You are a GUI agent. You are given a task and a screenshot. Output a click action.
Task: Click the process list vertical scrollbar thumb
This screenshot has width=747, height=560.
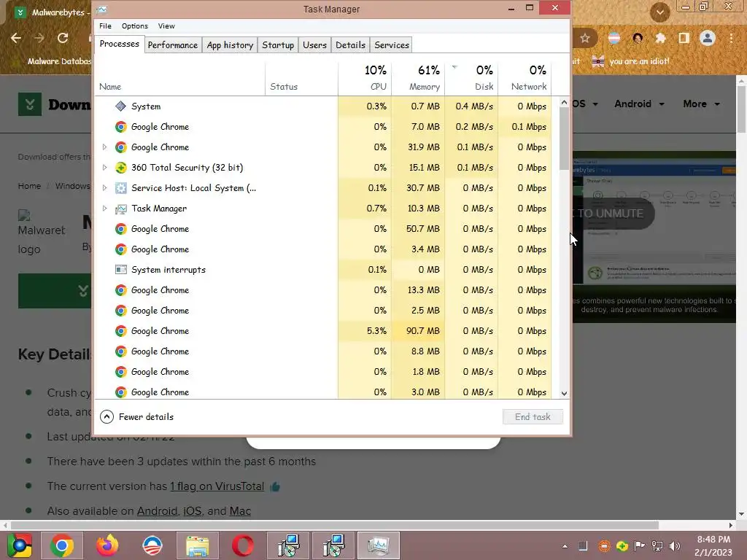click(x=564, y=138)
